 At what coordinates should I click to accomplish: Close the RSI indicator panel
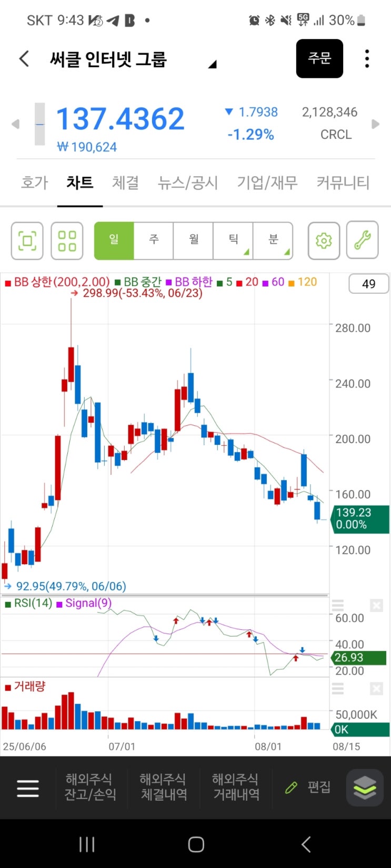click(376, 606)
